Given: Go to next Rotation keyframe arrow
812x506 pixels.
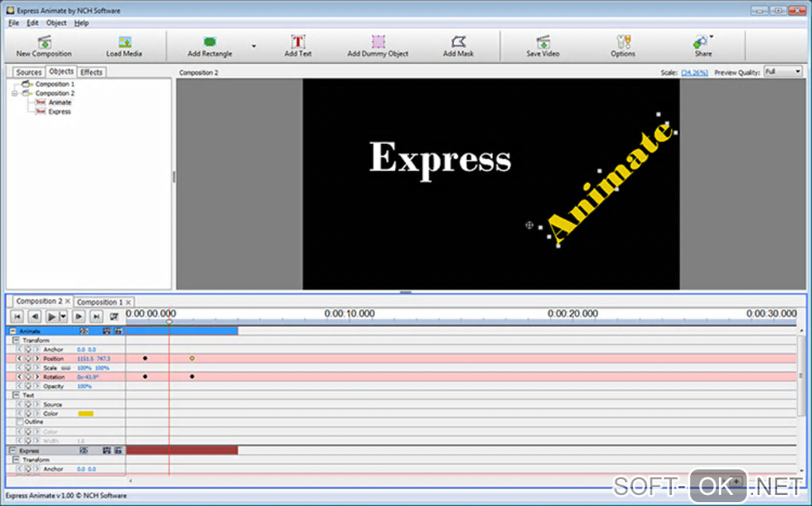Looking at the screenshot, I should pyautogui.click(x=37, y=377).
